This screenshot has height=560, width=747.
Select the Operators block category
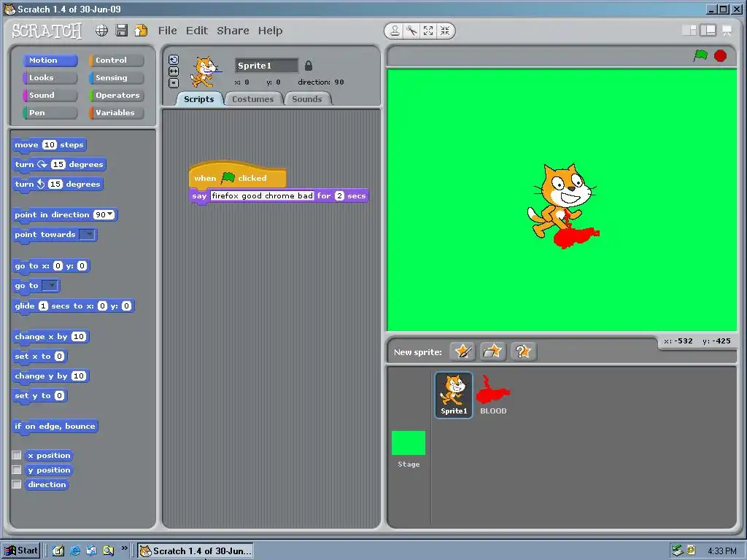pos(116,96)
